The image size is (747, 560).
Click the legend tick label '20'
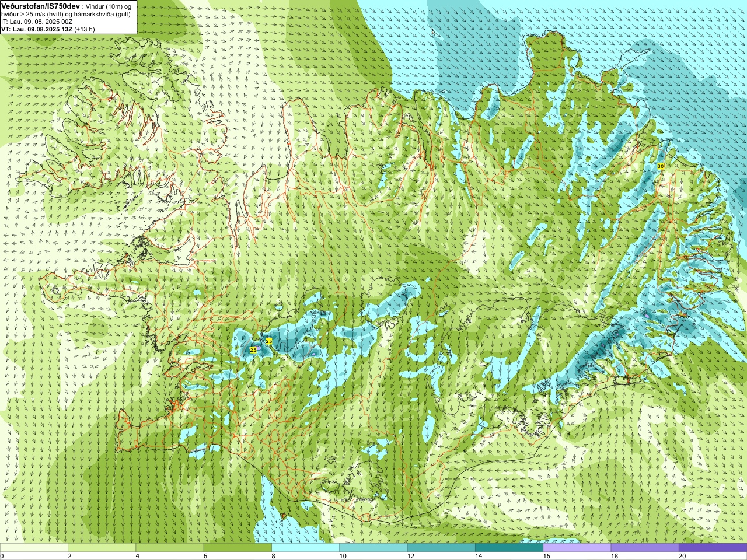click(682, 556)
